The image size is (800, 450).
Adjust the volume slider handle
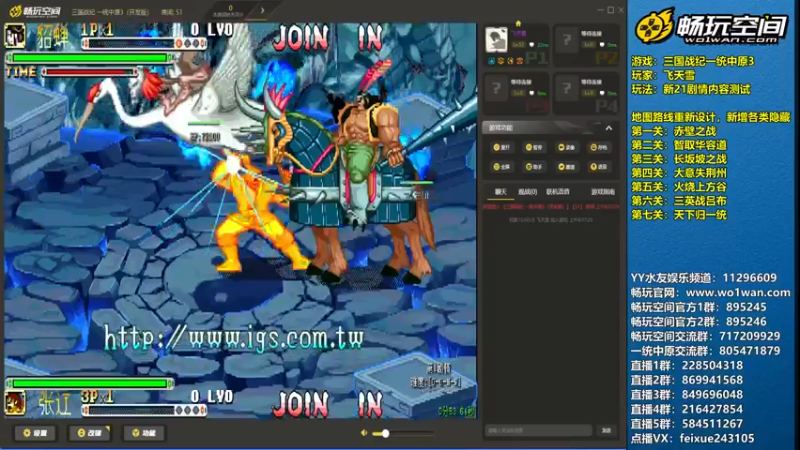point(386,433)
